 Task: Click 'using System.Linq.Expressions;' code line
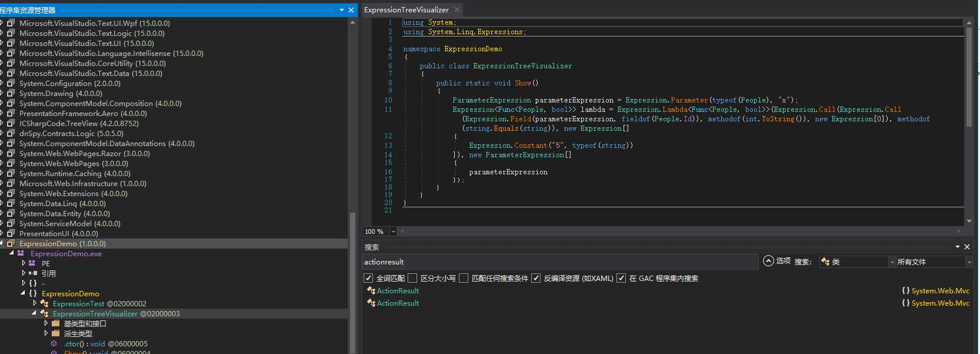465,32
